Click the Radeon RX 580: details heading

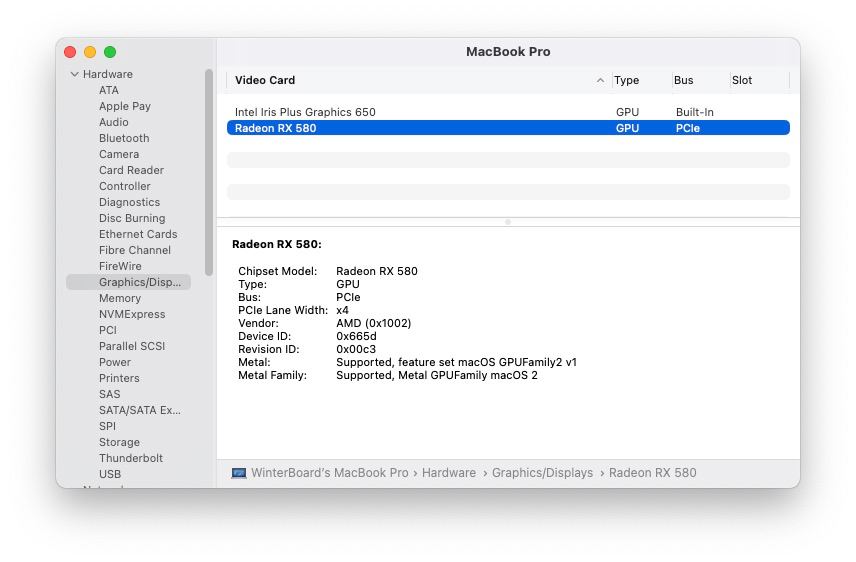[277, 244]
